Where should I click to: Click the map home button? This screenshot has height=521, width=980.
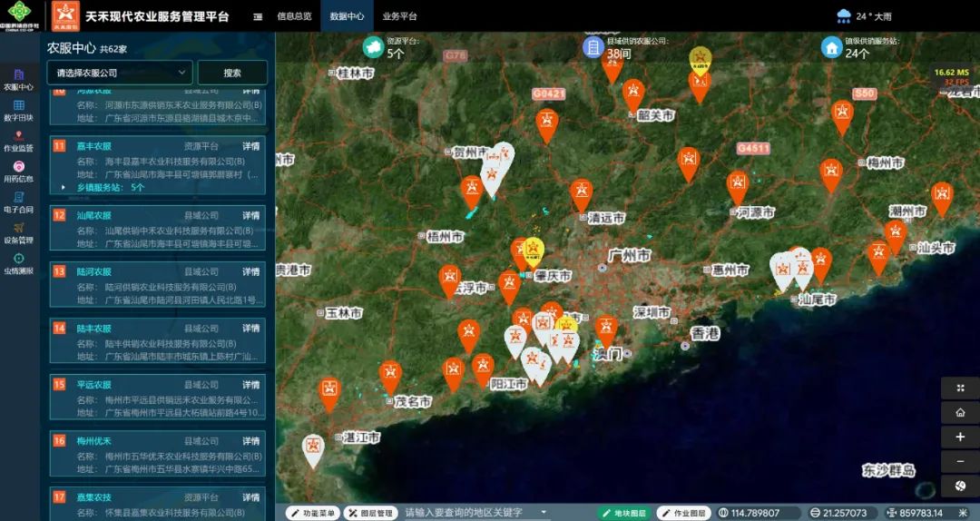960,412
